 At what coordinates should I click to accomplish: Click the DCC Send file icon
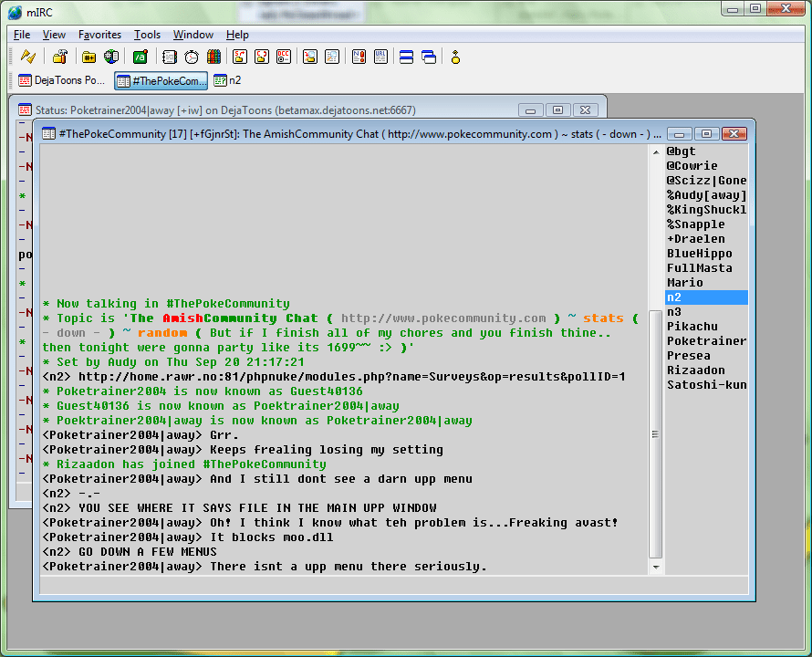[x=240, y=57]
